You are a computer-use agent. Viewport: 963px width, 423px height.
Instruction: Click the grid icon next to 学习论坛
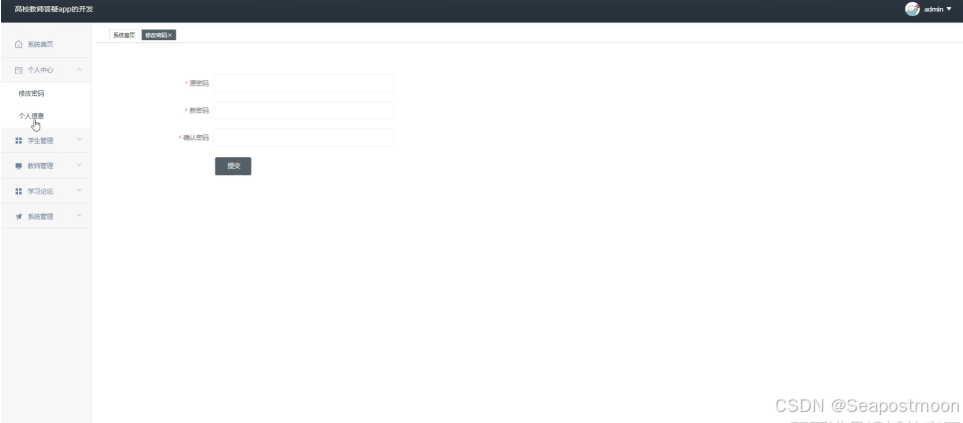tap(18, 192)
